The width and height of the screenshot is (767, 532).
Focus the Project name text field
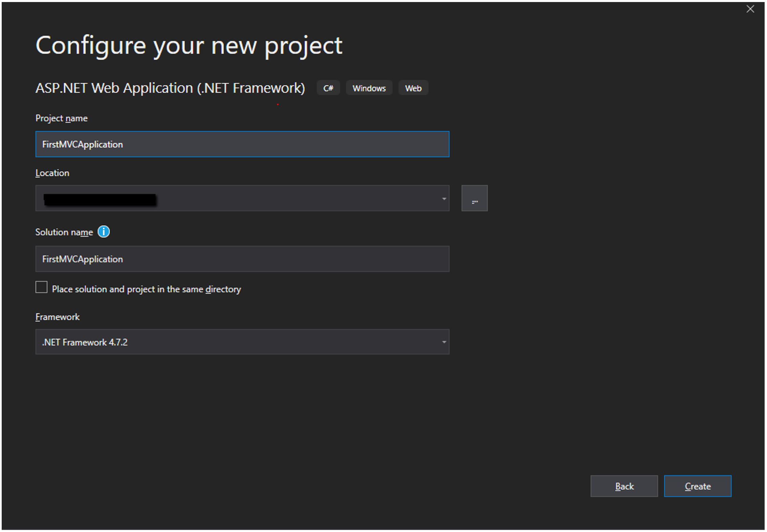[242, 145]
